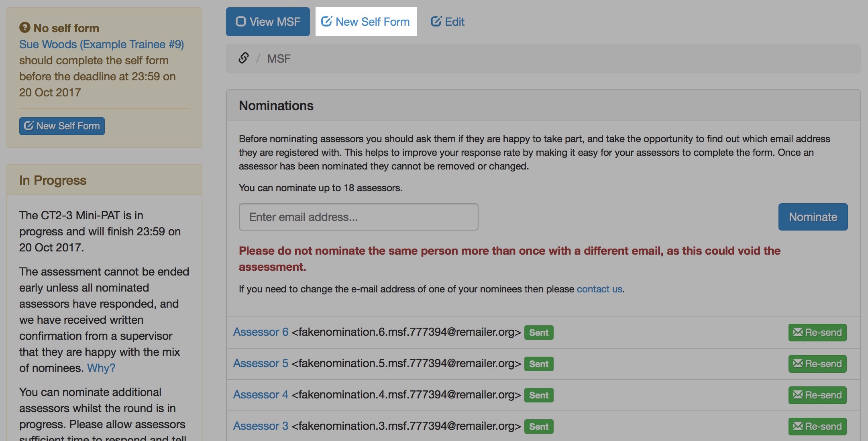Open the Assessor 6 link
This screenshot has width=868, height=441.
pyautogui.click(x=261, y=332)
